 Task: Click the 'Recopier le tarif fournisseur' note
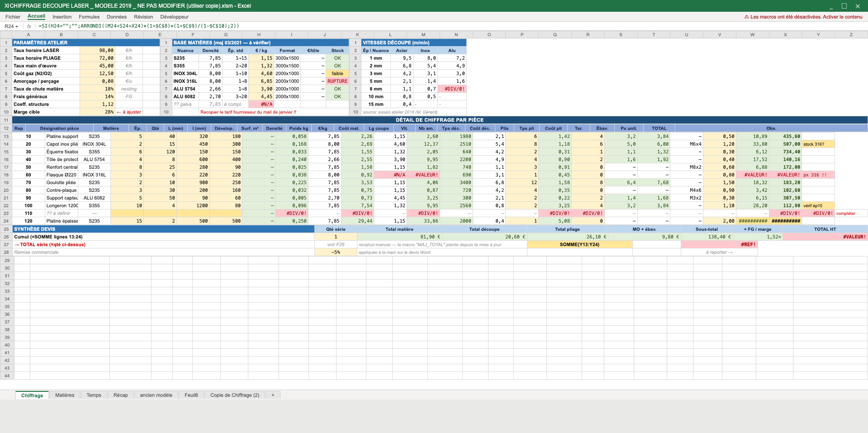(248, 112)
